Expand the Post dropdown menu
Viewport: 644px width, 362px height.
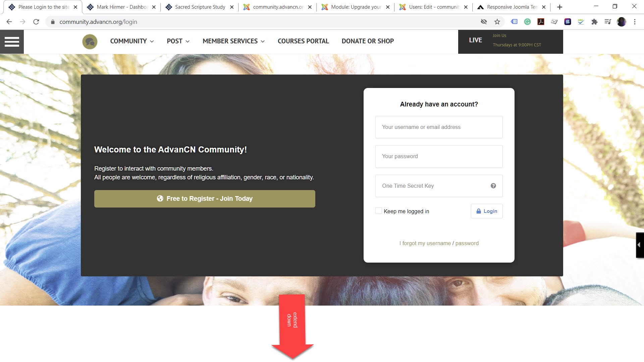[x=178, y=41]
